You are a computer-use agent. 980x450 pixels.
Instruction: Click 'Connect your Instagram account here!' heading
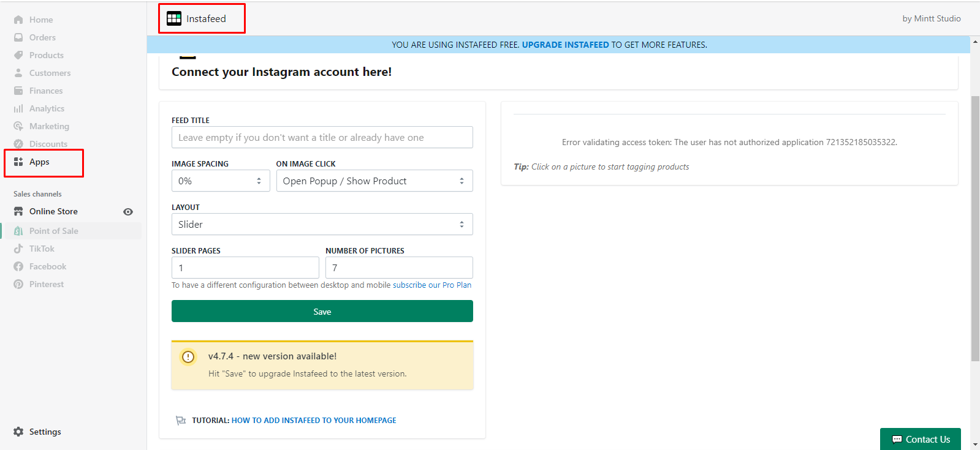pyautogui.click(x=281, y=72)
